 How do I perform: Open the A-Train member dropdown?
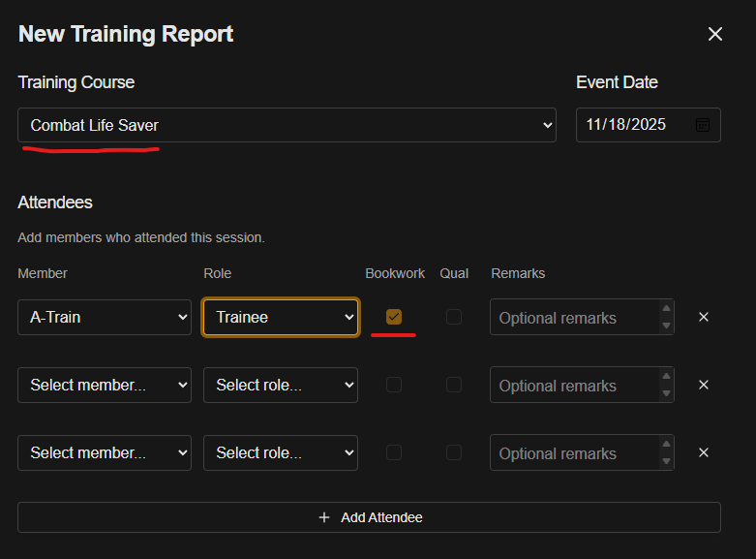[105, 317]
